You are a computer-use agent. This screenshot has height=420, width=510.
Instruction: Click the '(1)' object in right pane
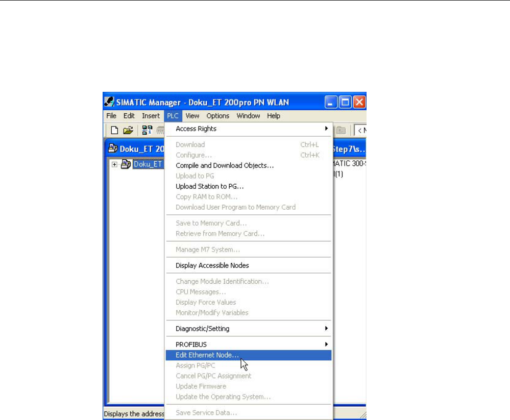(338, 174)
